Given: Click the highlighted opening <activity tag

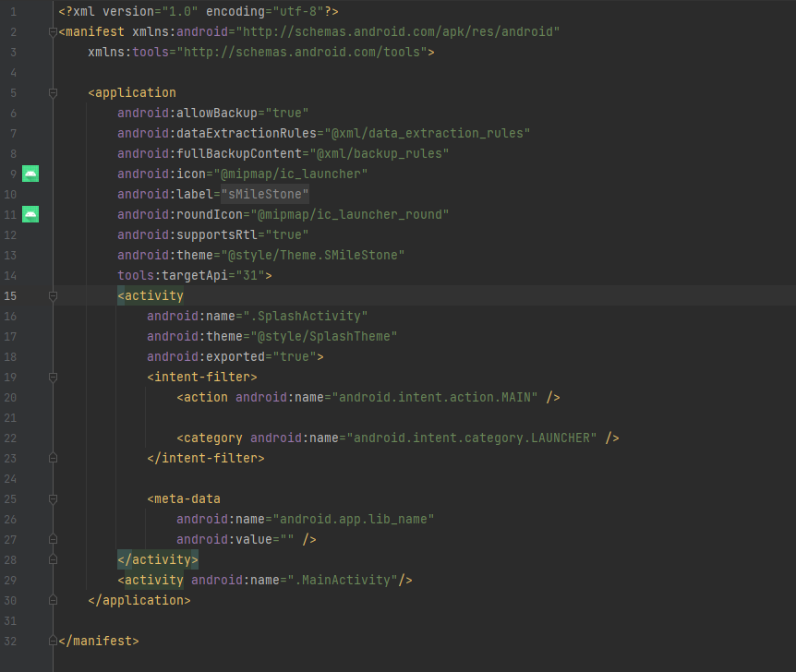Looking at the screenshot, I should click(x=151, y=296).
